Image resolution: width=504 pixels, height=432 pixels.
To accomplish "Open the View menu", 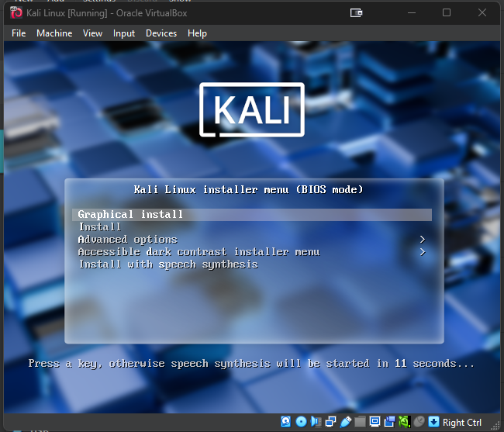I will (x=92, y=33).
